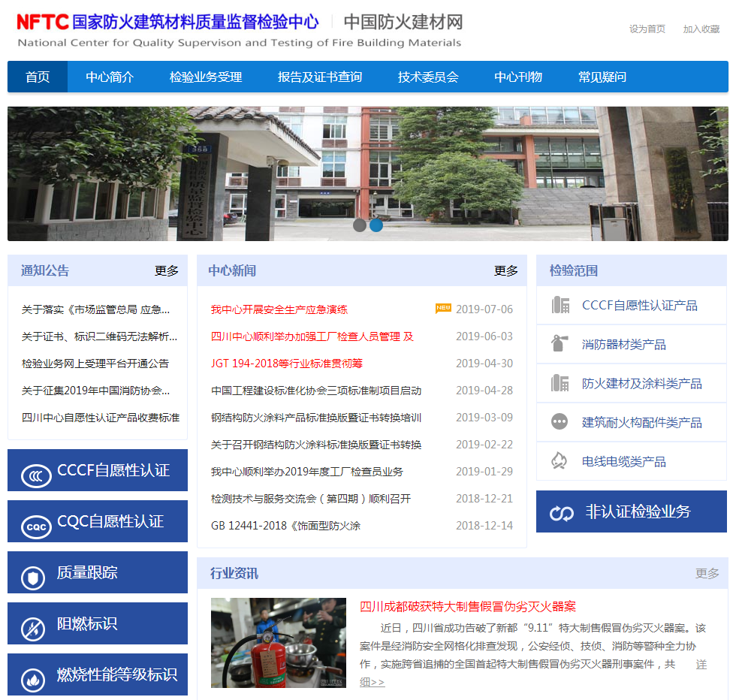Click the flame icon beside 燃烧性能等级标识
736x700 pixels.
tap(32, 679)
